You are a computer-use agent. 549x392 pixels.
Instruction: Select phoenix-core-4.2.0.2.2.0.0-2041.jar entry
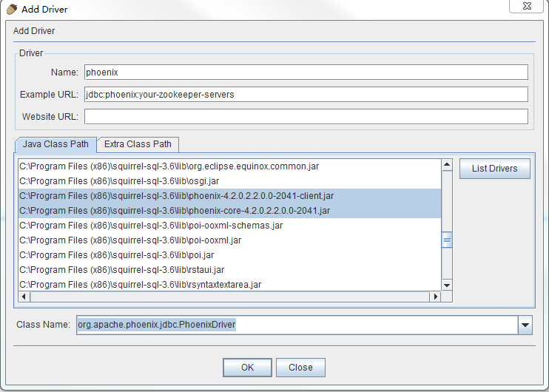[229, 210]
